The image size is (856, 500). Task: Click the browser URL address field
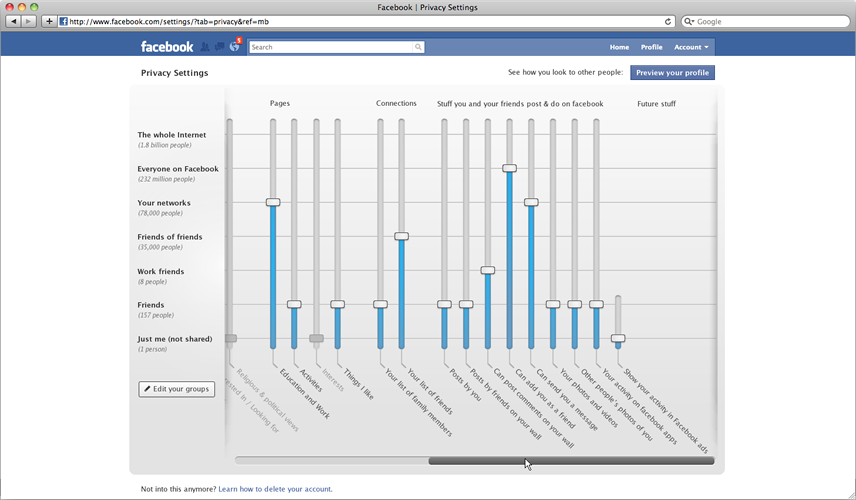(366, 21)
